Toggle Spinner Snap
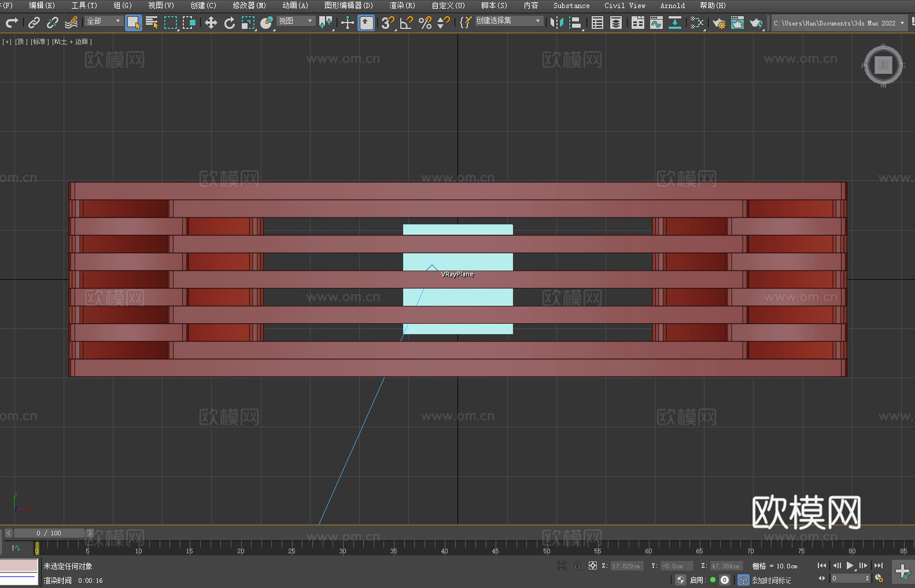Image resolution: width=915 pixels, height=588 pixels. click(444, 23)
